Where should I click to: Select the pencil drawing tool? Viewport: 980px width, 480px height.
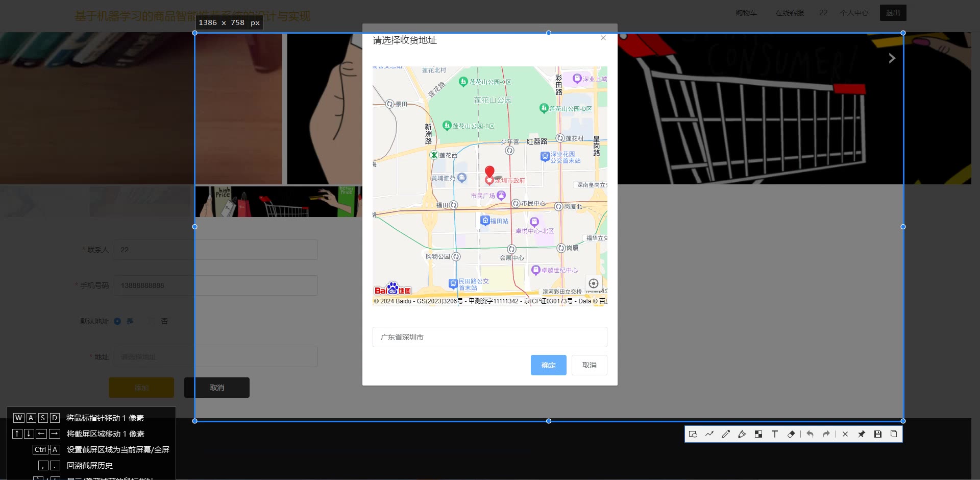click(726, 434)
